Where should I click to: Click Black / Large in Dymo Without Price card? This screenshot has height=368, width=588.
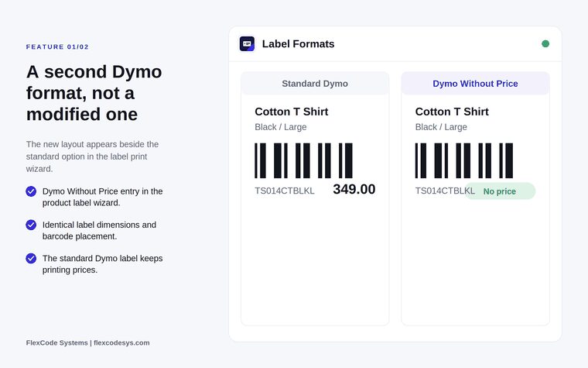coord(441,127)
